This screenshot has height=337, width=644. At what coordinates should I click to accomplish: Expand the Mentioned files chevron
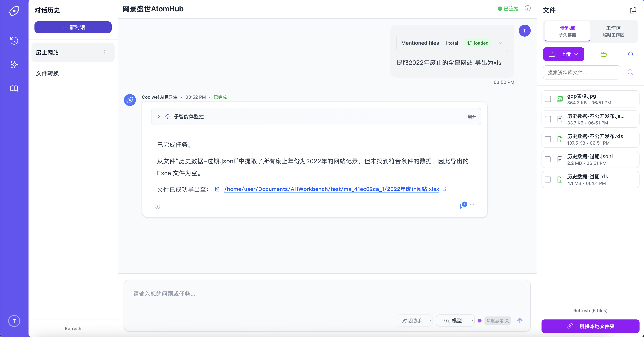point(500,43)
